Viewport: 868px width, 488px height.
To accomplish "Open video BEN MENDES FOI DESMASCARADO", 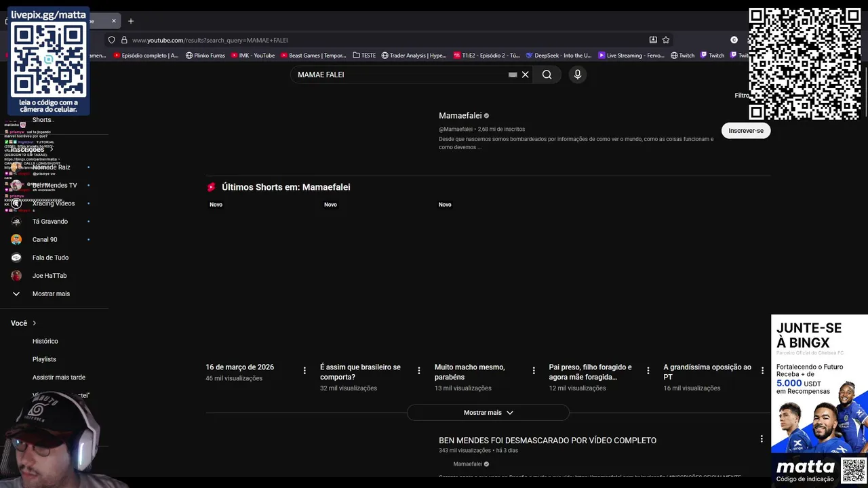I will tap(547, 441).
